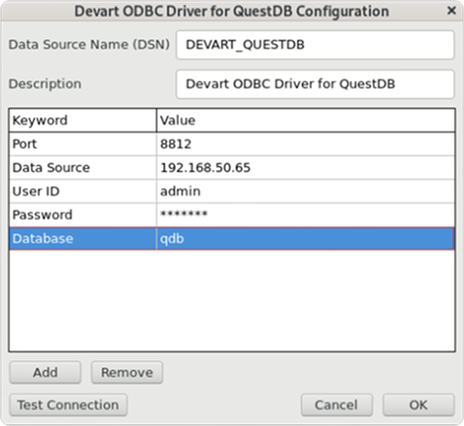Test the database connection
The height and width of the screenshot is (426, 464).
68,405
